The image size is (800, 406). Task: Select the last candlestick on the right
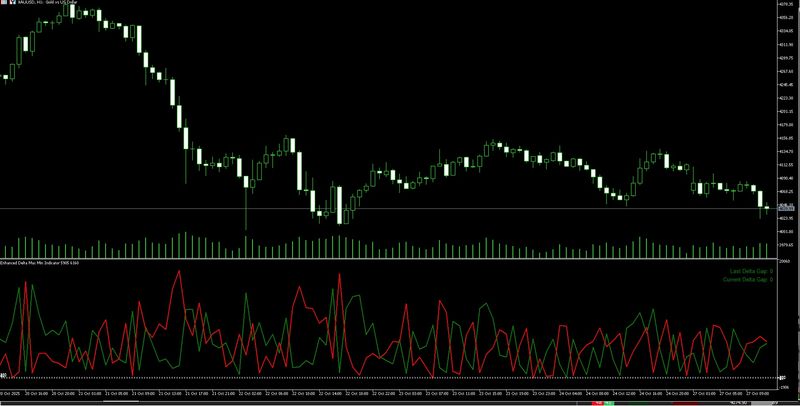pos(767,207)
